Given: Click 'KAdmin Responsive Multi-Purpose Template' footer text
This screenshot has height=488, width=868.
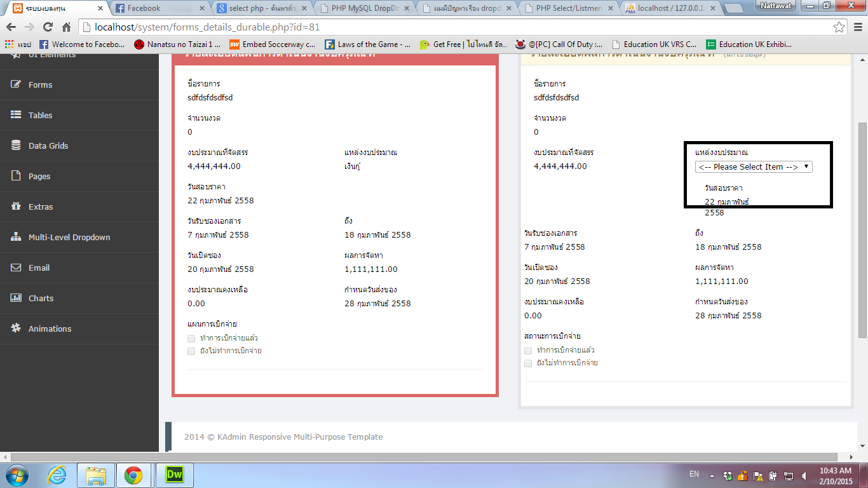Looking at the screenshot, I should point(300,437).
